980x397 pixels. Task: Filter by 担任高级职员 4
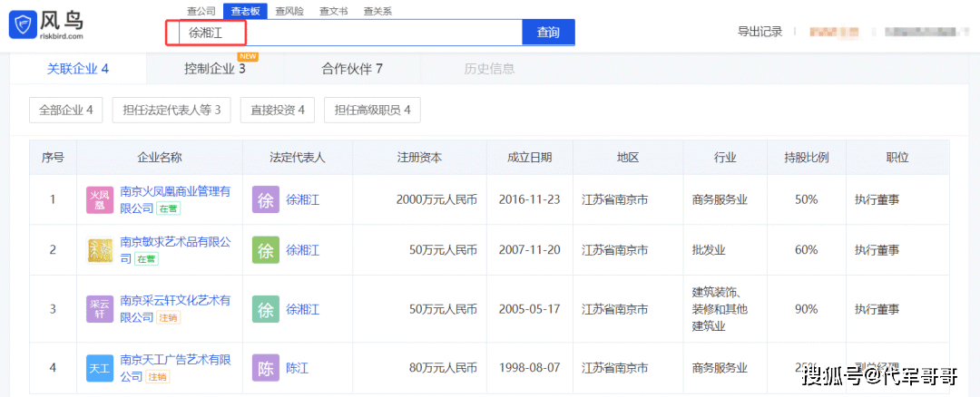372,111
